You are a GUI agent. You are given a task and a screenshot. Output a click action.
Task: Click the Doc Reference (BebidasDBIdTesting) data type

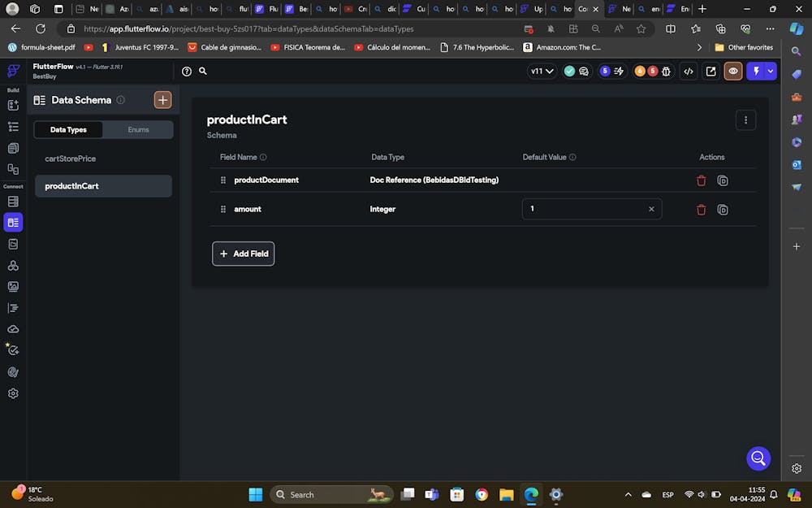[434, 180]
